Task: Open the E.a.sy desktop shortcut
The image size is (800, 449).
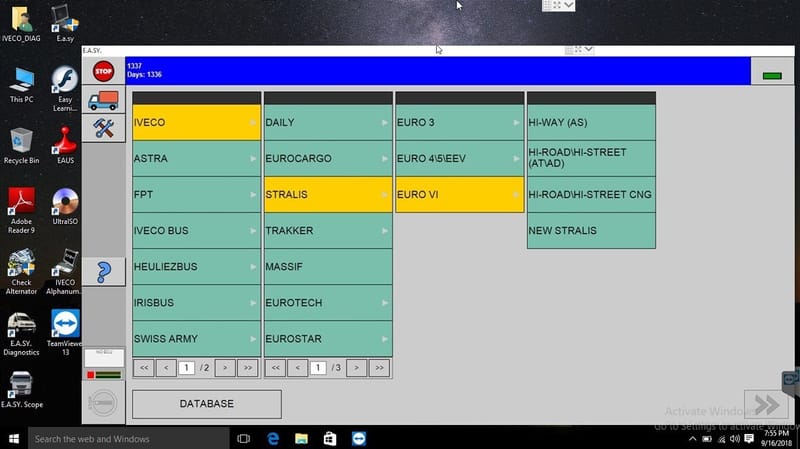Action: (x=65, y=24)
